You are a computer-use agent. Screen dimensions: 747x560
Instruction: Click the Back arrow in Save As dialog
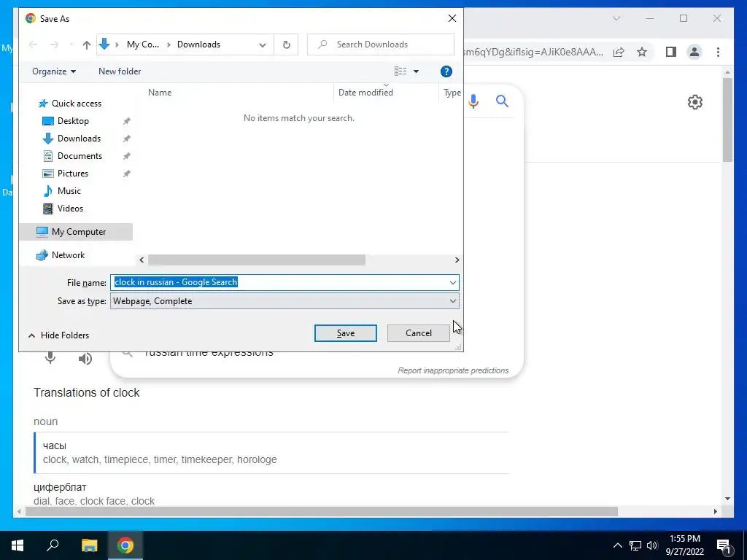[33, 44]
